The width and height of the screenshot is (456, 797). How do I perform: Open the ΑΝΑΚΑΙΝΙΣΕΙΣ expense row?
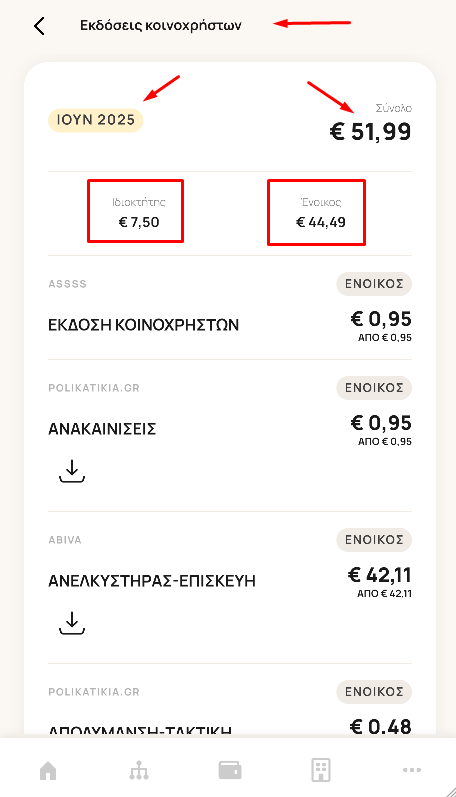(x=230, y=436)
